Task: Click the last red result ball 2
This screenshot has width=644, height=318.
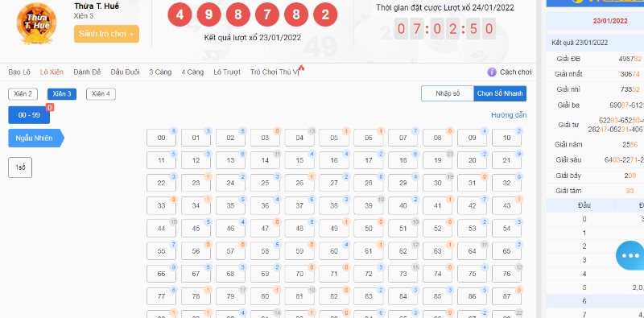Action: (325, 14)
